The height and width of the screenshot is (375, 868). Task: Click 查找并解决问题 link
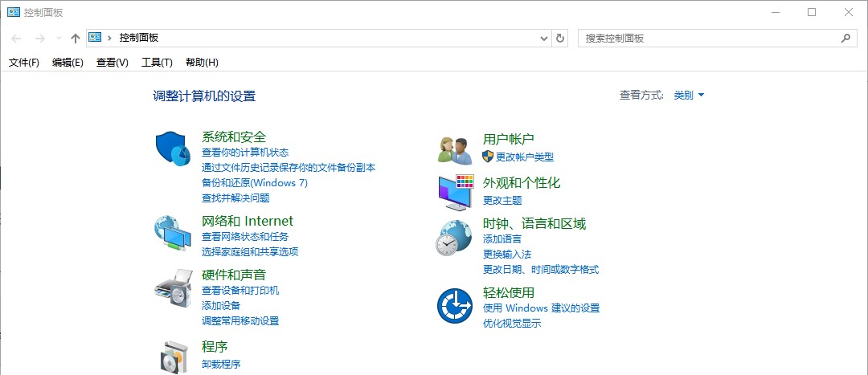235,198
